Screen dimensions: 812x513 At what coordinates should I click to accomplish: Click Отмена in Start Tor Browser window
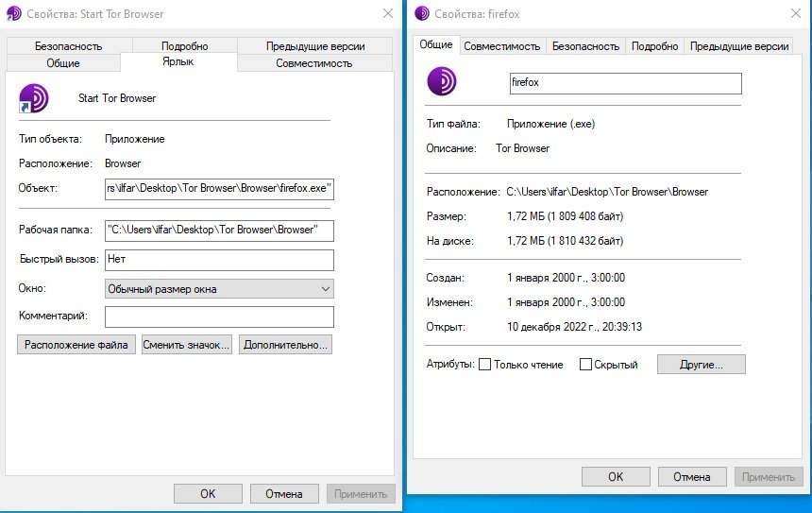click(x=284, y=494)
